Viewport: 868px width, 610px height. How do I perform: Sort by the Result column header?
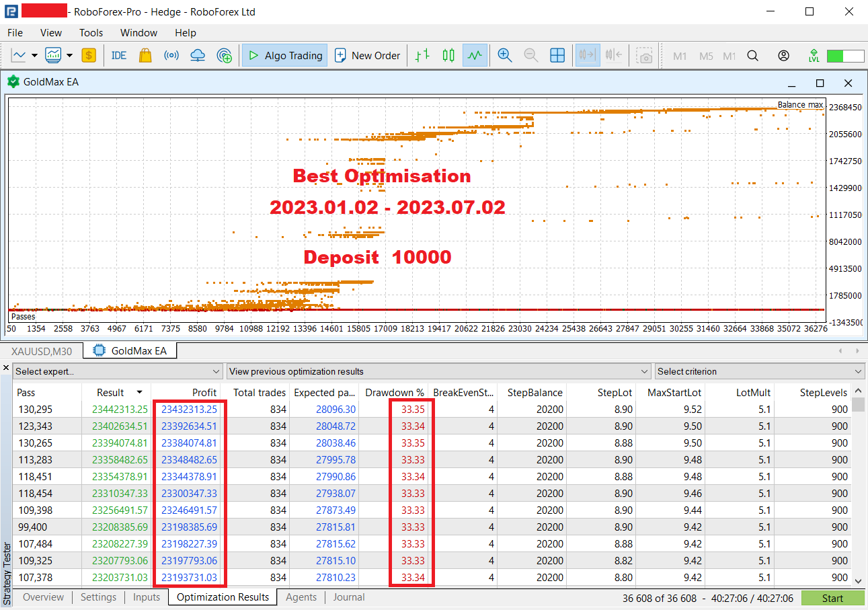point(116,393)
